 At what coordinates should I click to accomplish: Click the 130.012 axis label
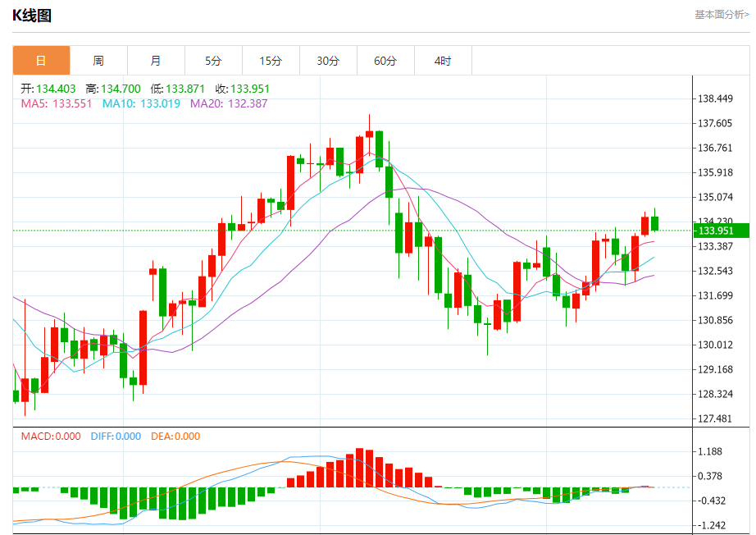point(716,345)
